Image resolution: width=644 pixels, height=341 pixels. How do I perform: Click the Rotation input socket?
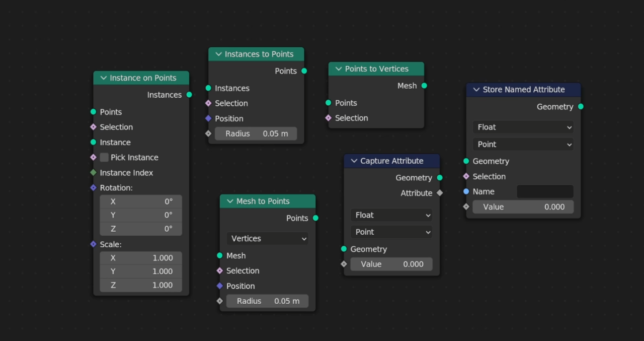tap(93, 187)
